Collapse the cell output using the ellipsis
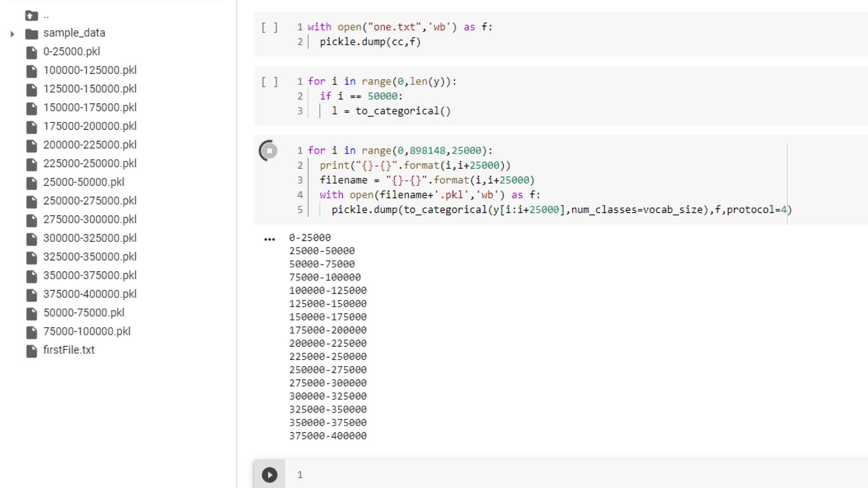The image size is (868, 488). click(x=269, y=238)
